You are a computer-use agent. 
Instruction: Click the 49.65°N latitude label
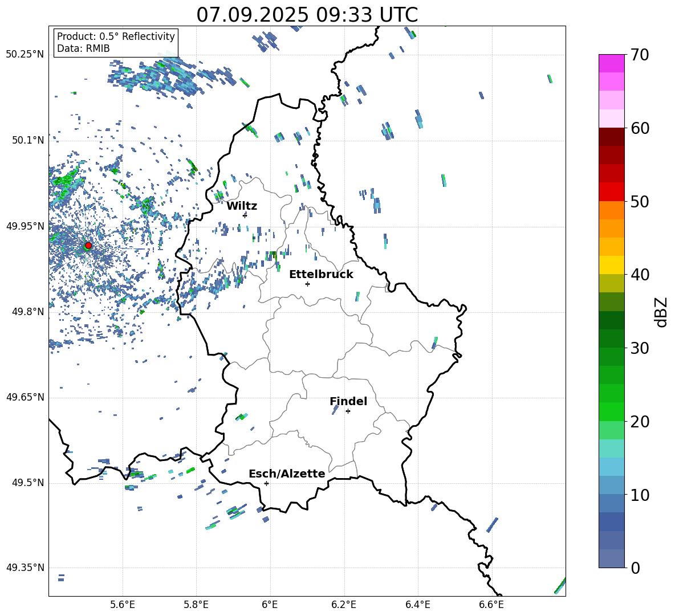pos(25,397)
